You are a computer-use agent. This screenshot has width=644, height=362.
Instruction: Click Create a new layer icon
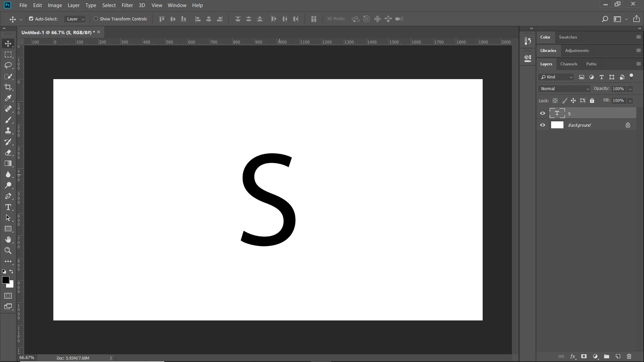click(618, 356)
